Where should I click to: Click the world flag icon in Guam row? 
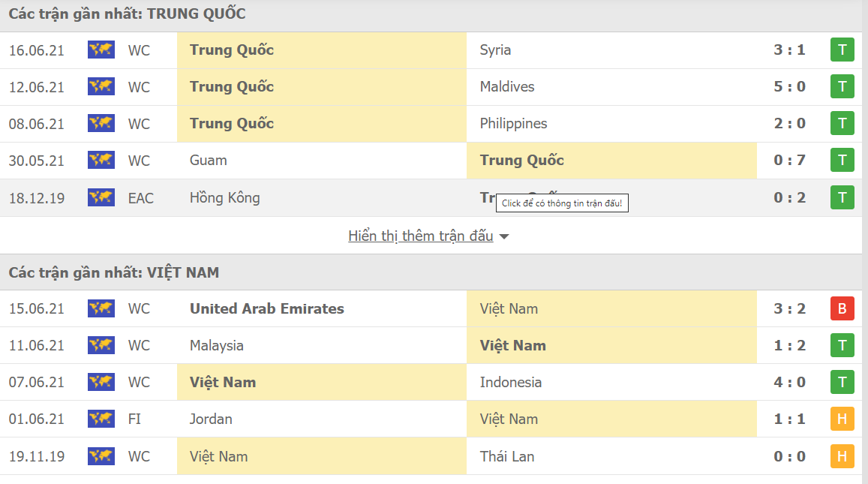coord(101,161)
